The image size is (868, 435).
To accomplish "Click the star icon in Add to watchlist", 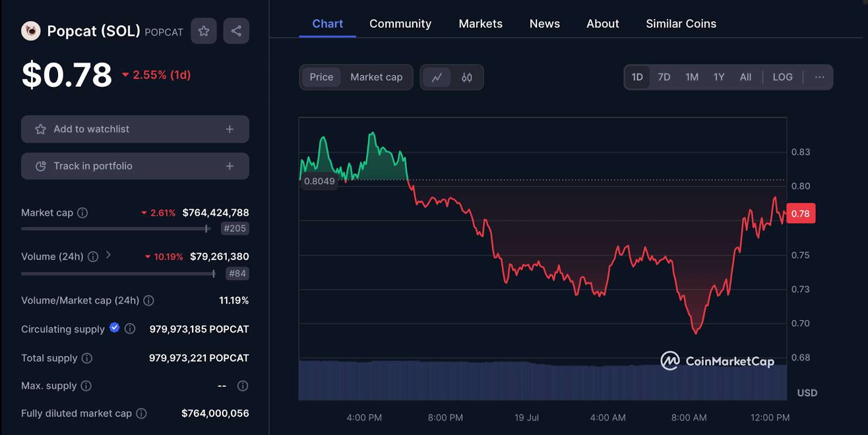I will [x=41, y=129].
